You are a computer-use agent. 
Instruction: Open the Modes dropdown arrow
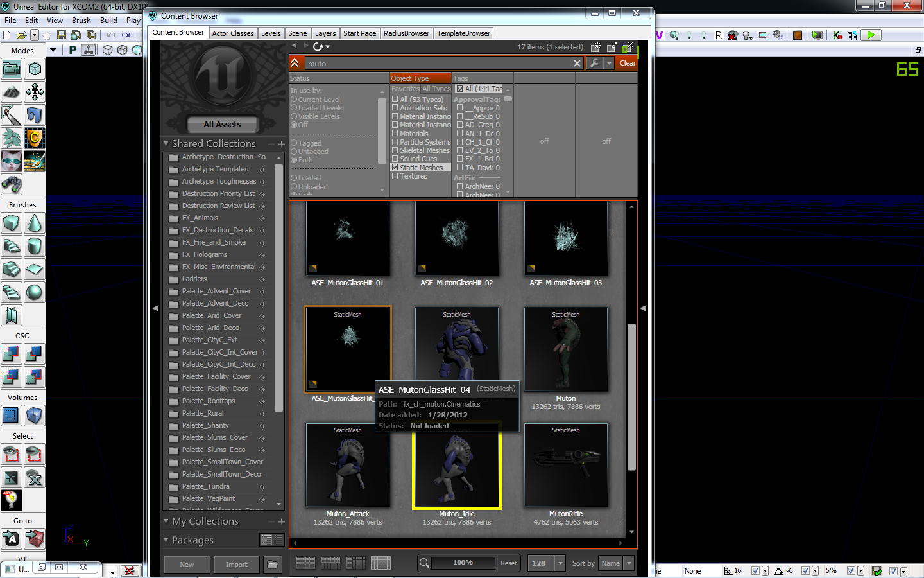coord(53,50)
